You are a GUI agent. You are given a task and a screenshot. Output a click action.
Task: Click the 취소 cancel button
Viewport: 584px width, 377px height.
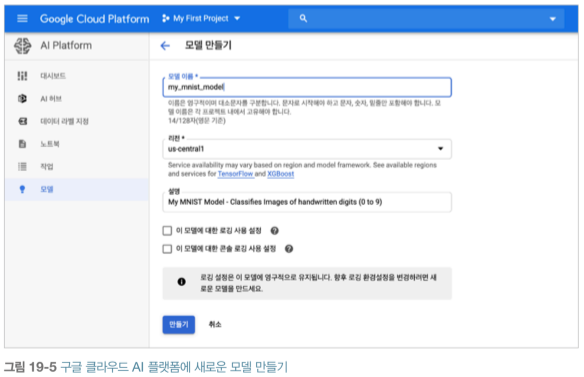click(215, 324)
